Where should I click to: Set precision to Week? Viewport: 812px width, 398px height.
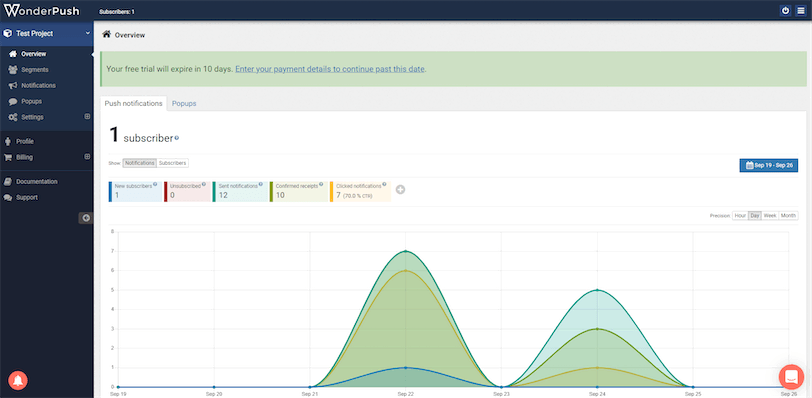770,216
